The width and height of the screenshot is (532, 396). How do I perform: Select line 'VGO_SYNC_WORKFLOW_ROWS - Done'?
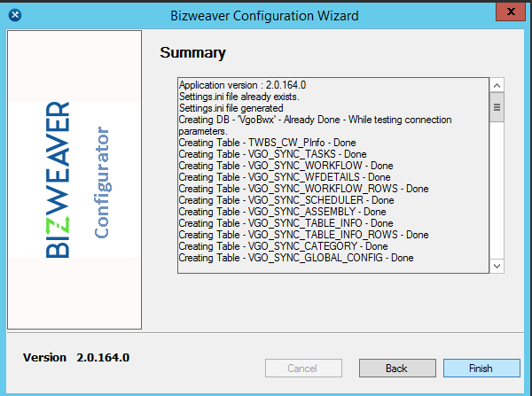303,189
